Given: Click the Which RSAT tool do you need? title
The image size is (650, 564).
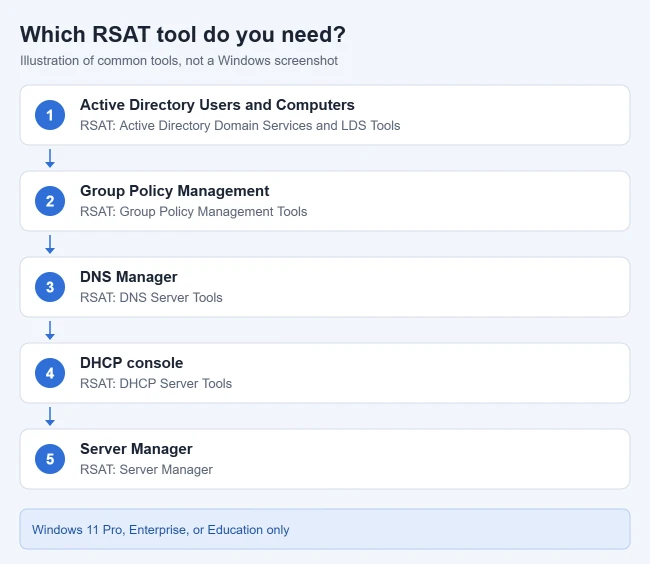Looking at the screenshot, I should (x=183, y=34).
